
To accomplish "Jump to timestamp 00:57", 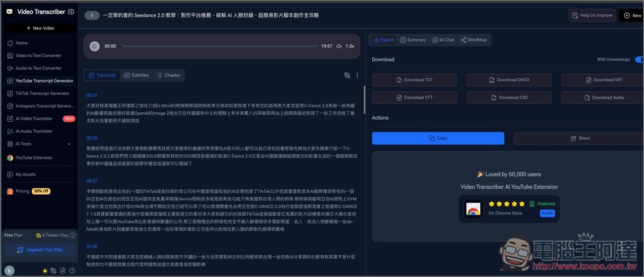I will (x=91, y=181).
